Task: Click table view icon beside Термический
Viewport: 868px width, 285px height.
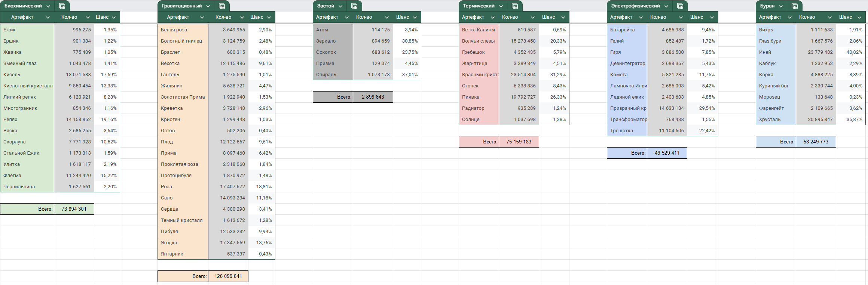Action: (x=515, y=6)
